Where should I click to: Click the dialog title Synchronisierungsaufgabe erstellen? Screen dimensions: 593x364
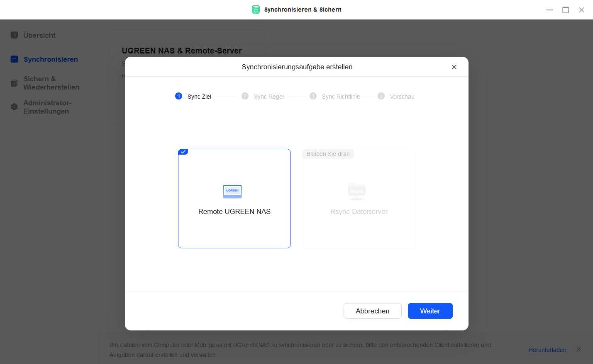coord(297,67)
